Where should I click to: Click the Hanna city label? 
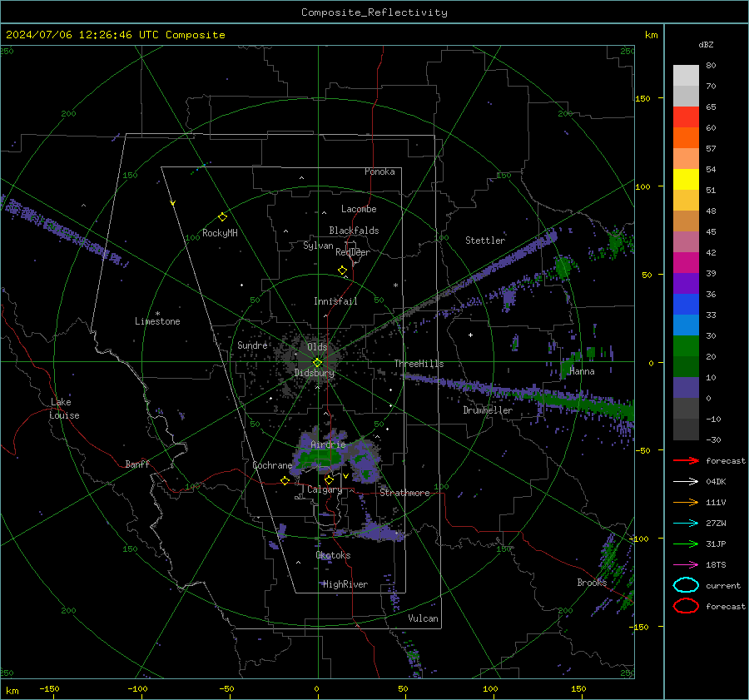click(582, 371)
